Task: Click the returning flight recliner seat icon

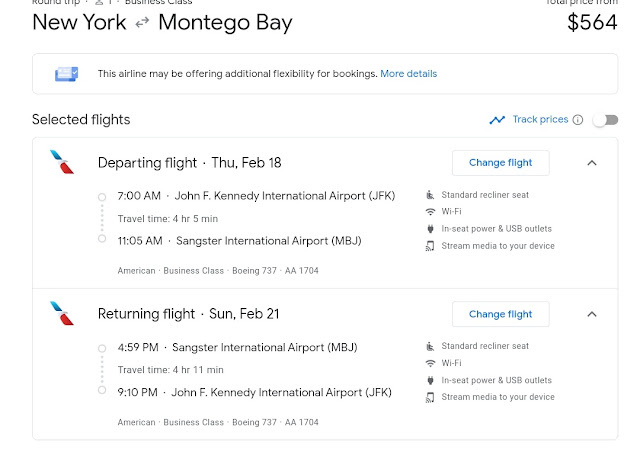Action: (x=430, y=346)
